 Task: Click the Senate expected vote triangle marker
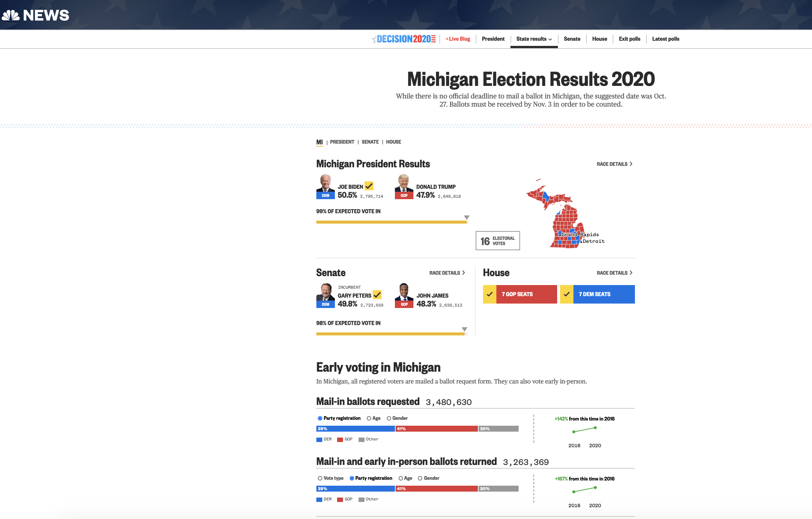tap(465, 329)
